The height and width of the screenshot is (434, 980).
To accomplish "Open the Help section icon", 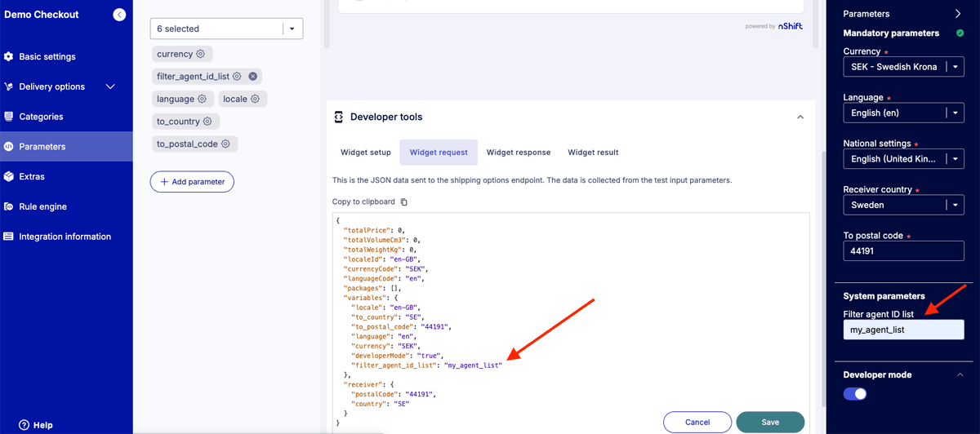I will pos(24,424).
